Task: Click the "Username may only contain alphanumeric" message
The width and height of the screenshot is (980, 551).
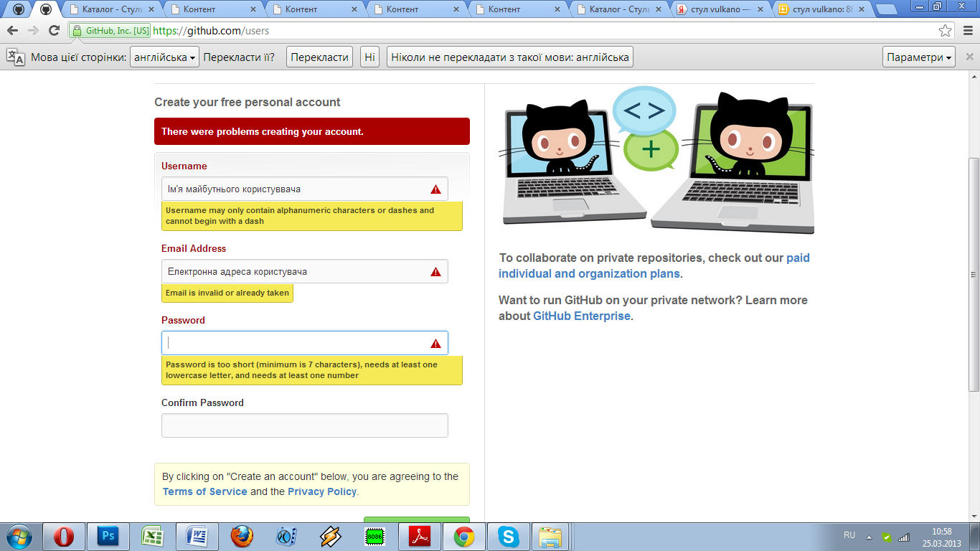Action: click(312, 215)
